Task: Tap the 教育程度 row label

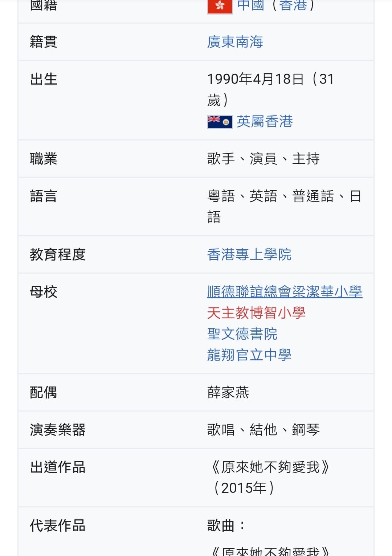Action: [57, 254]
